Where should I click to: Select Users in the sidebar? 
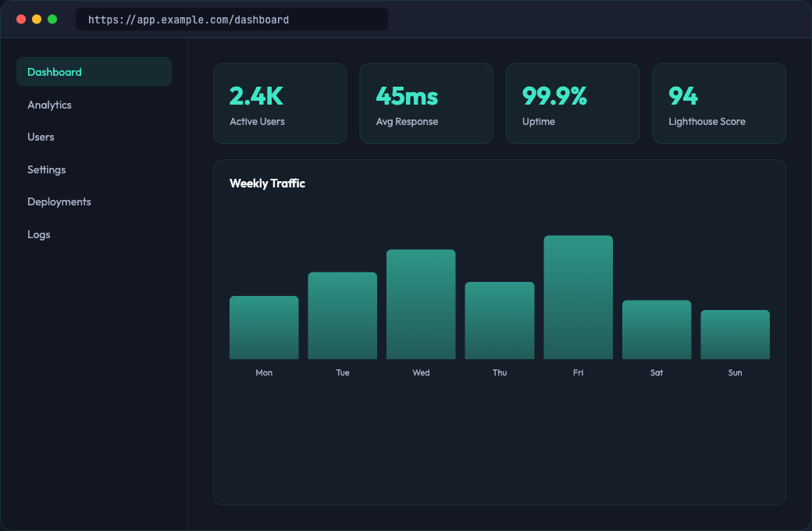point(41,137)
